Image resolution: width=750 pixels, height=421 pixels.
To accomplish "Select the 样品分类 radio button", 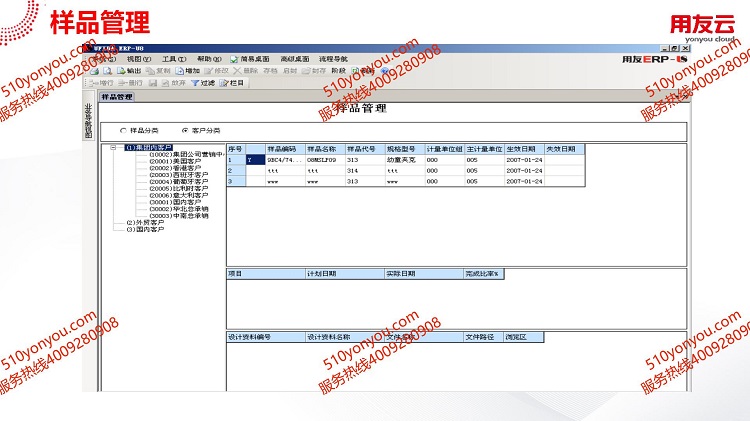I will coord(123,130).
